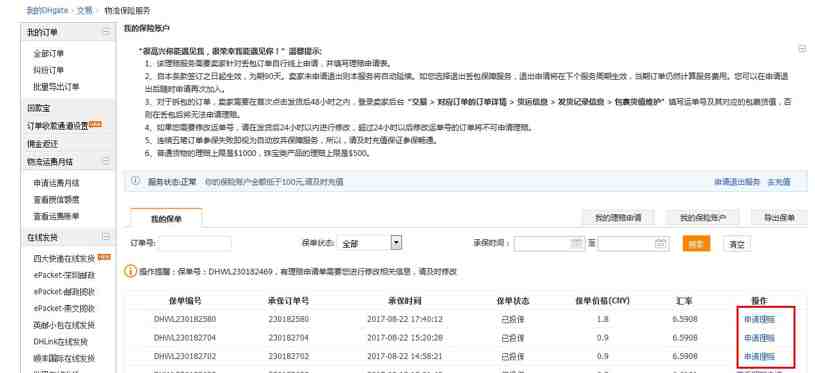Collapse the 我的订单 sidebar section icon
Viewport: 815px width, 373px height.
[x=106, y=32]
